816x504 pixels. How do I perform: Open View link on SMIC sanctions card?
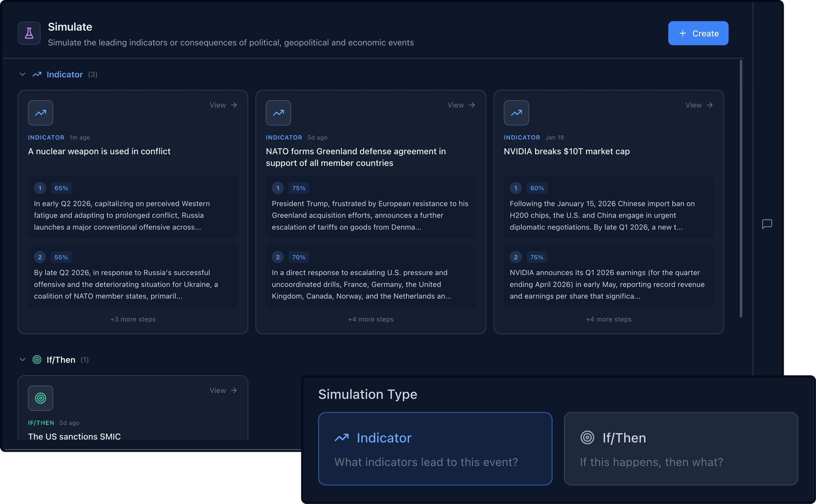(x=223, y=390)
